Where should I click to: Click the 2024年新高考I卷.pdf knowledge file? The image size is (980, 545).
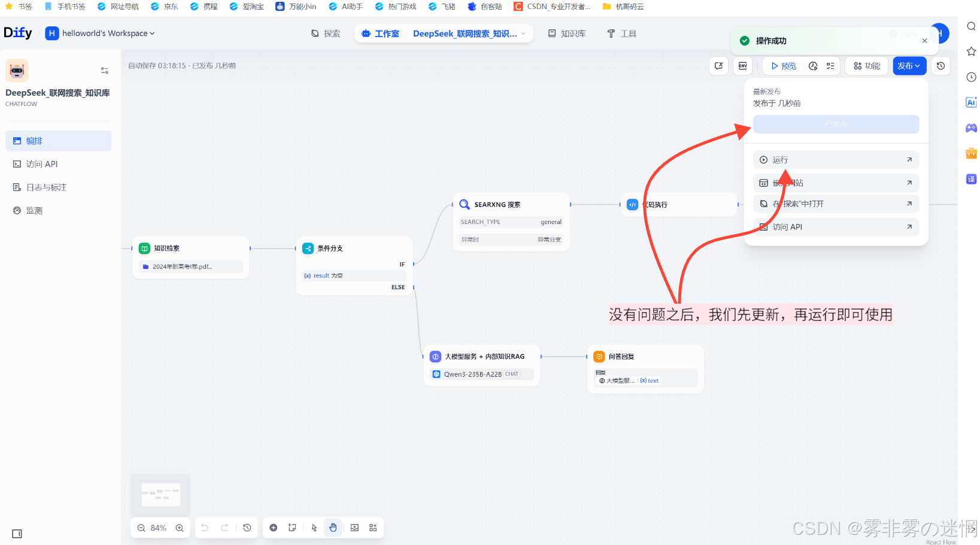pyautogui.click(x=191, y=267)
